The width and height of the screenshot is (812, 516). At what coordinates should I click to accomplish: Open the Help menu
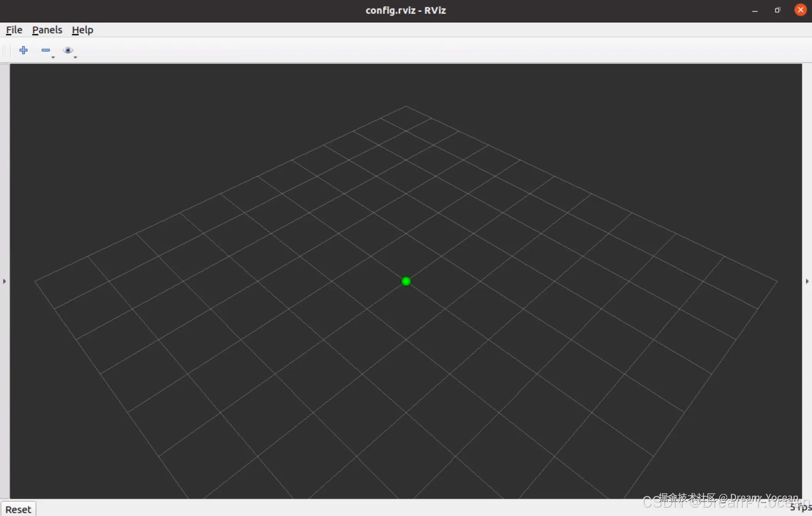(x=82, y=30)
